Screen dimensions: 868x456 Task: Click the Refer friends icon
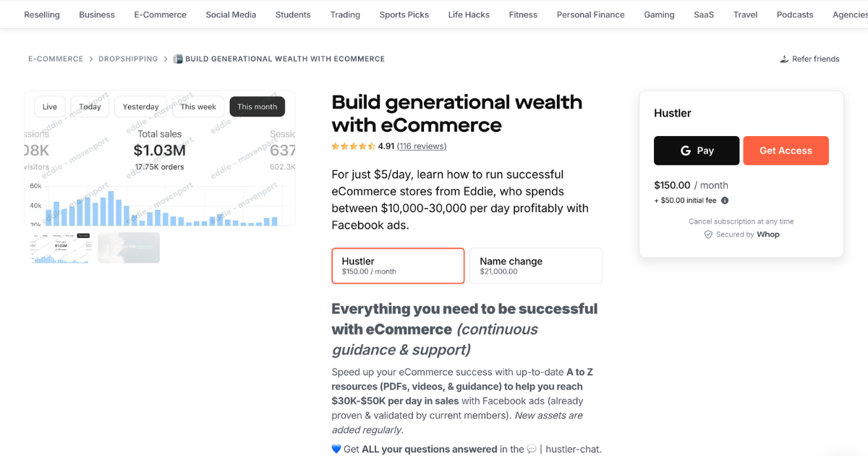(x=783, y=59)
